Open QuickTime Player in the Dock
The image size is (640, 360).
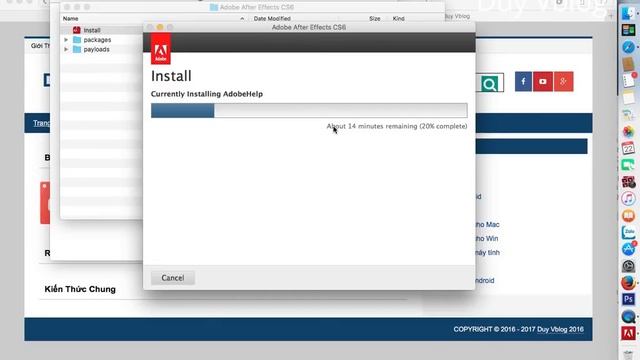(x=629, y=316)
